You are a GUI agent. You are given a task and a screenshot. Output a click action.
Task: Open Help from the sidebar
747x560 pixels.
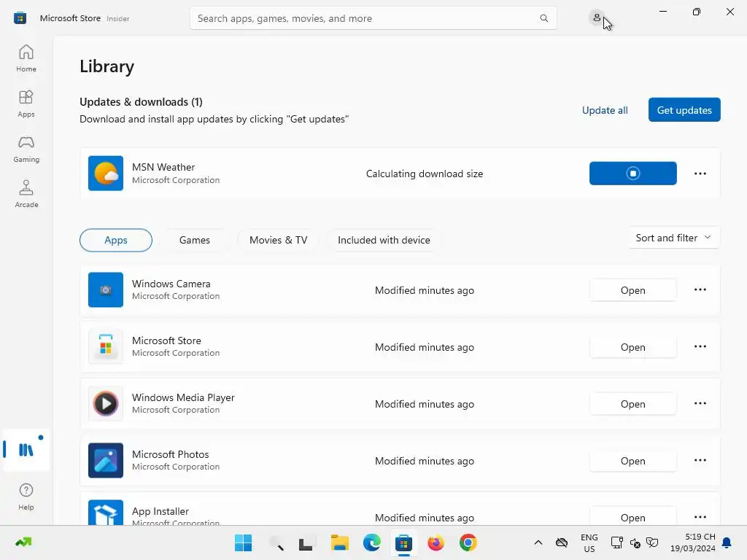coord(26,497)
